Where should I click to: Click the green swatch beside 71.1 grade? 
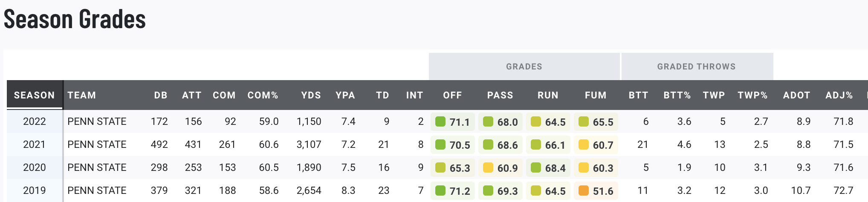[x=440, y=122]
